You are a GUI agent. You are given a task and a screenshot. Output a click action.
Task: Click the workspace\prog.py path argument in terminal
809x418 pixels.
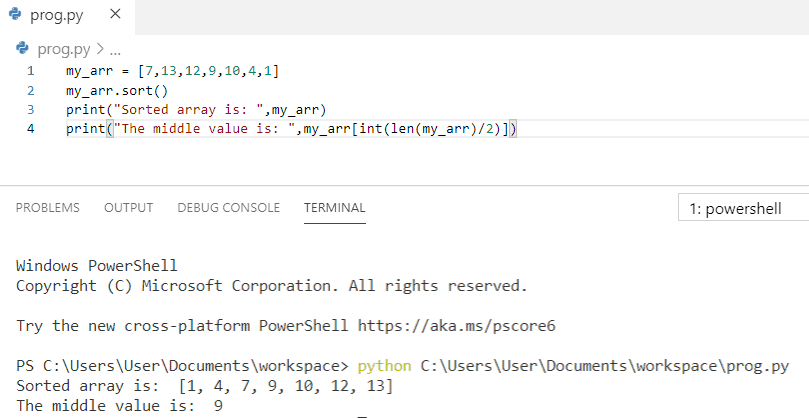point(605,366)
